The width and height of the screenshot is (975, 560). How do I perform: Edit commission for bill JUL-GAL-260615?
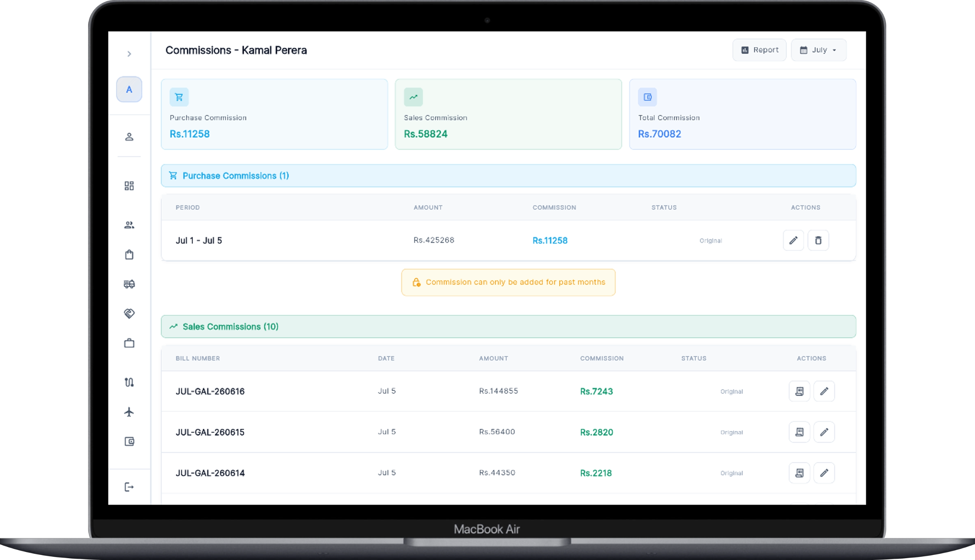point(824,432)
